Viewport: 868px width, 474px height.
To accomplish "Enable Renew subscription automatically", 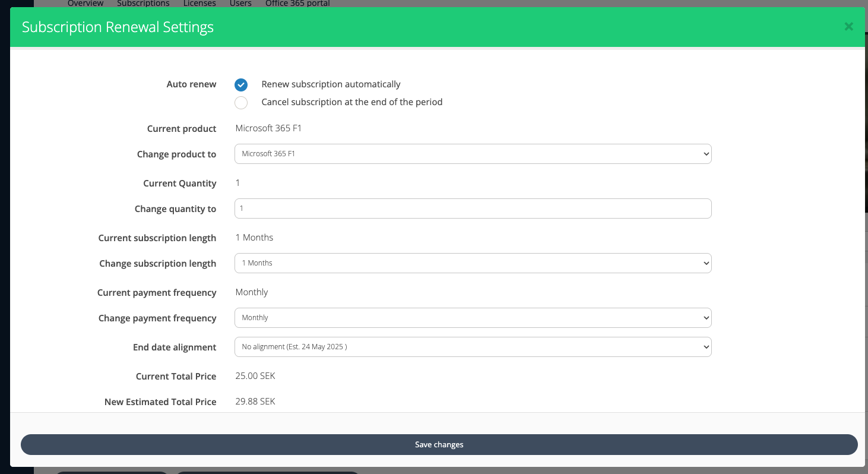I will pyautogui.click(x=241, y=84).
